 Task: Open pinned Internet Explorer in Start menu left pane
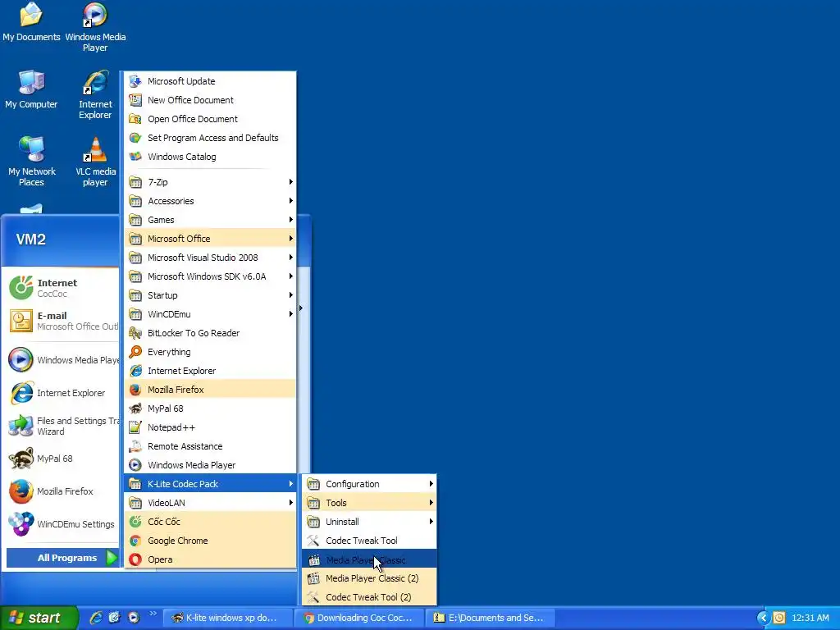point(62,393)
